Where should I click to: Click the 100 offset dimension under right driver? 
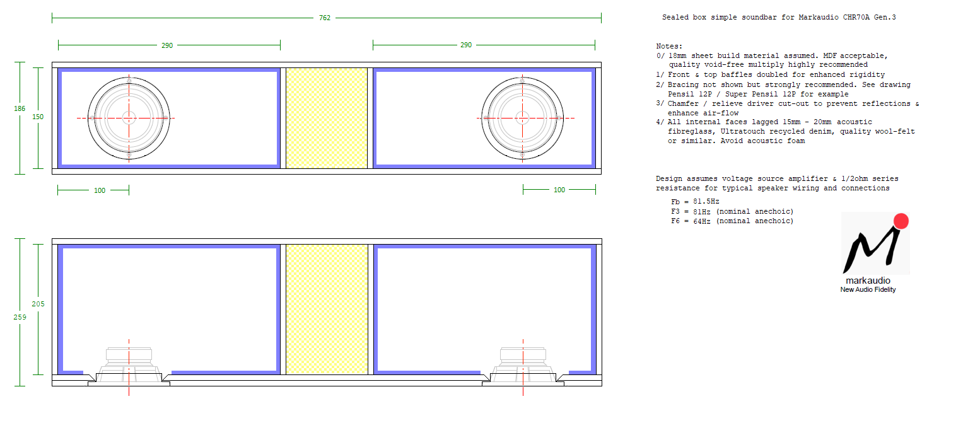tap(559, 190)
